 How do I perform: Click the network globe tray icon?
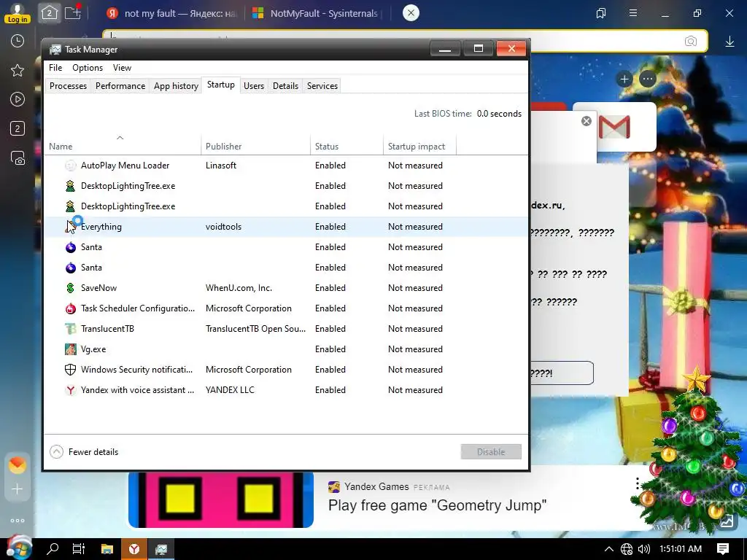pos(627,549)
